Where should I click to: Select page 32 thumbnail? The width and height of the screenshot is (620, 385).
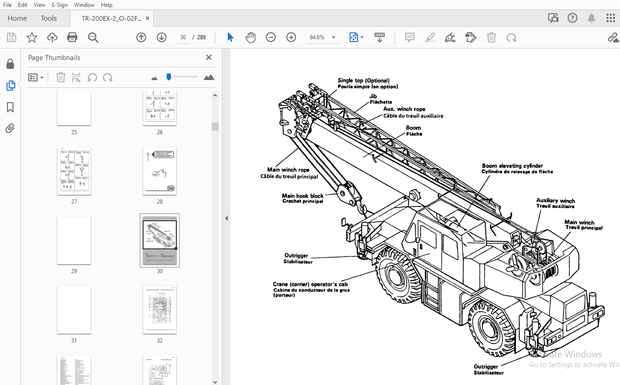click(x=160, y=310)
